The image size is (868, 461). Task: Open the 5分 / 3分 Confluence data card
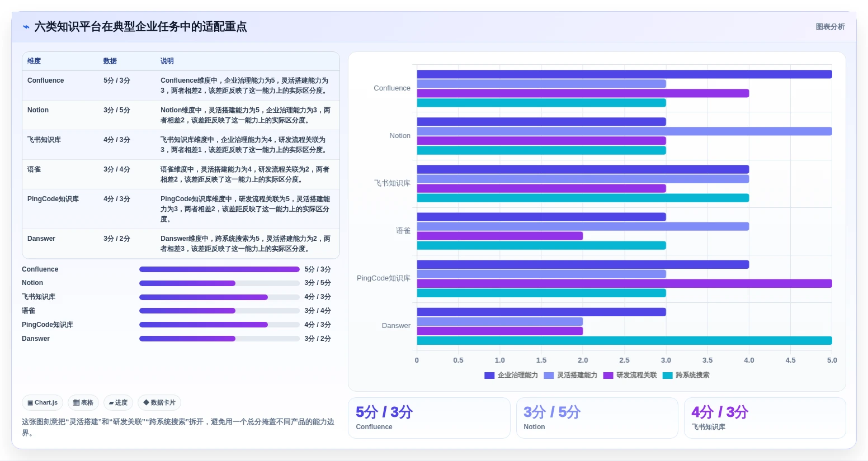[429, 418]
